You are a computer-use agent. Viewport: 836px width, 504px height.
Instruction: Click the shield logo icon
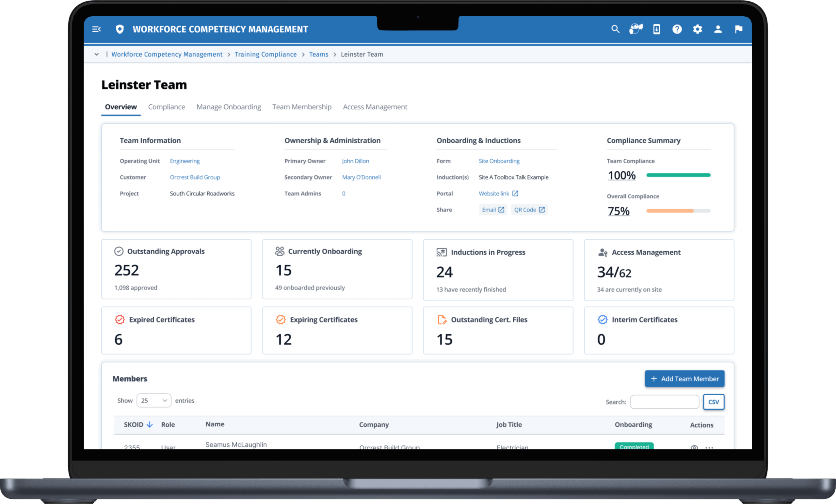[x=120, y=29]
